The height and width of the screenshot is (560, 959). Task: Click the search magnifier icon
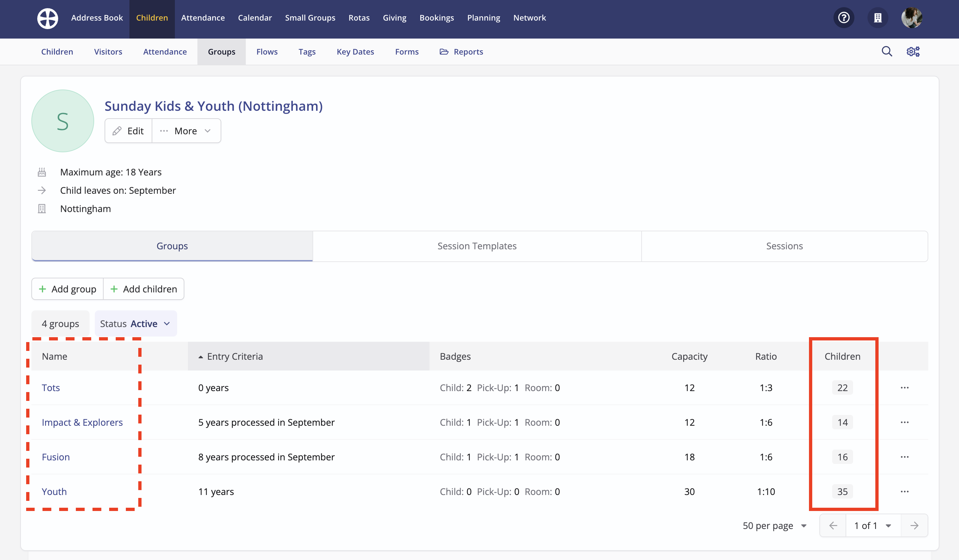(x=887, y=51)
